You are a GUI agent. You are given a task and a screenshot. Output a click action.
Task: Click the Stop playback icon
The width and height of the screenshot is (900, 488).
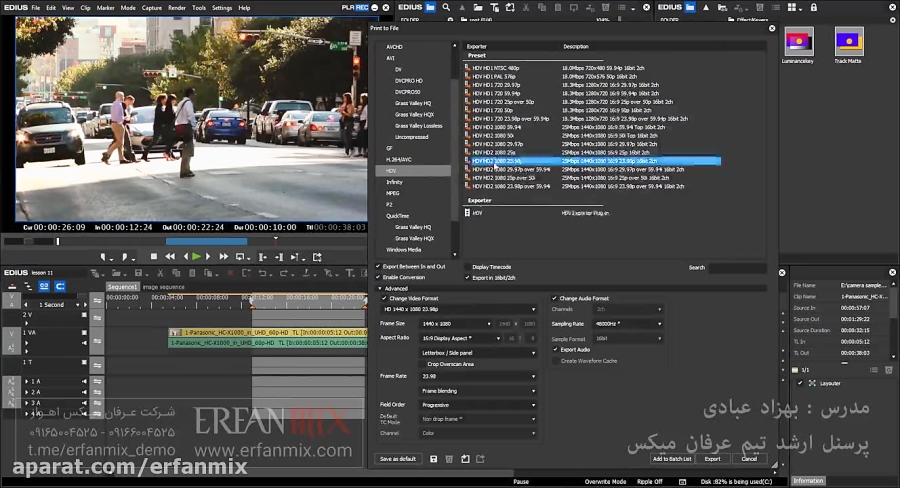pos(154,257)
